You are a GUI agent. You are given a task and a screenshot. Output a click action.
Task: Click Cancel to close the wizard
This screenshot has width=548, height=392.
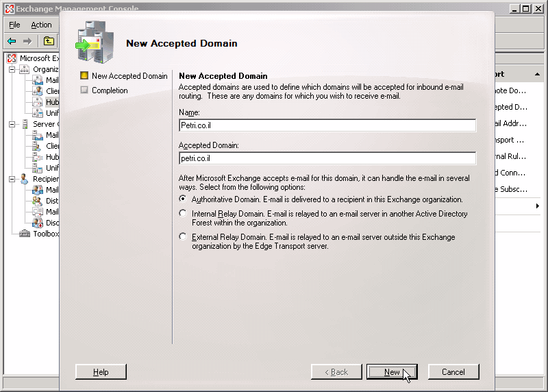[x=453, y=371]
